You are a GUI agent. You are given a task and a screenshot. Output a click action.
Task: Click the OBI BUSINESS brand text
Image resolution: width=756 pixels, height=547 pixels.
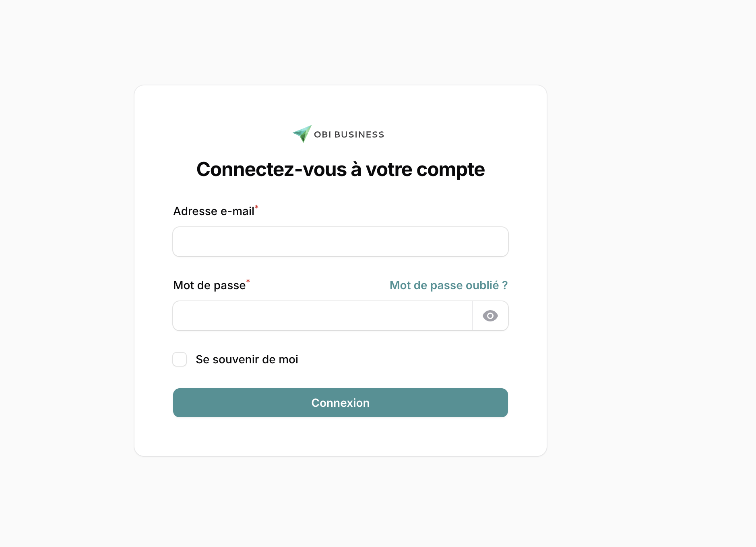[349, 135]
